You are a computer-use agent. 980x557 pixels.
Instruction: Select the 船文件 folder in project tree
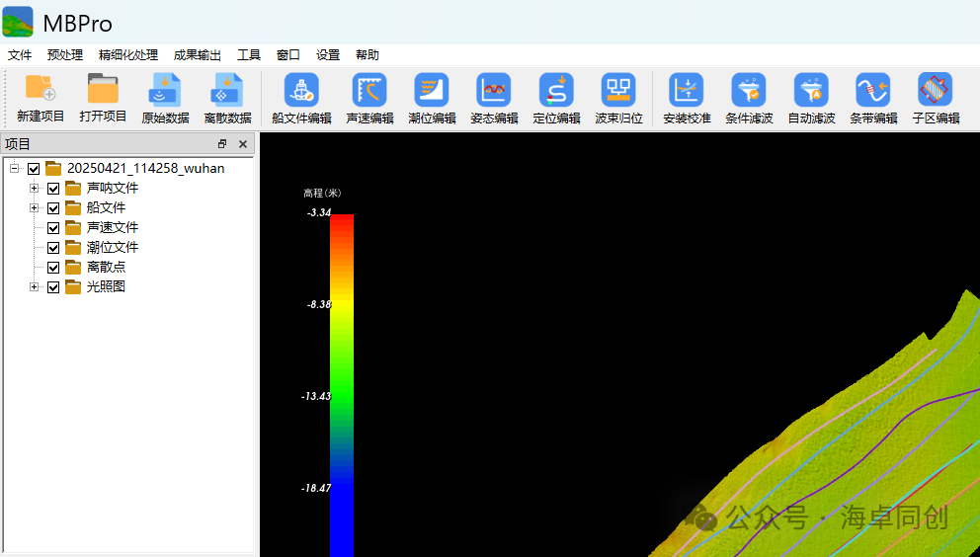click(106, 208)
